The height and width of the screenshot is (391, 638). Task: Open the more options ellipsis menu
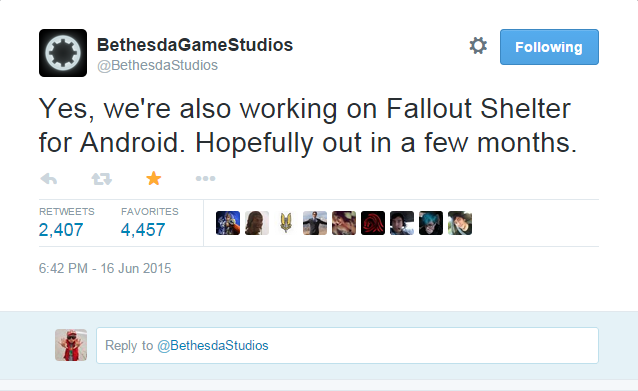[x=205, y=178]
